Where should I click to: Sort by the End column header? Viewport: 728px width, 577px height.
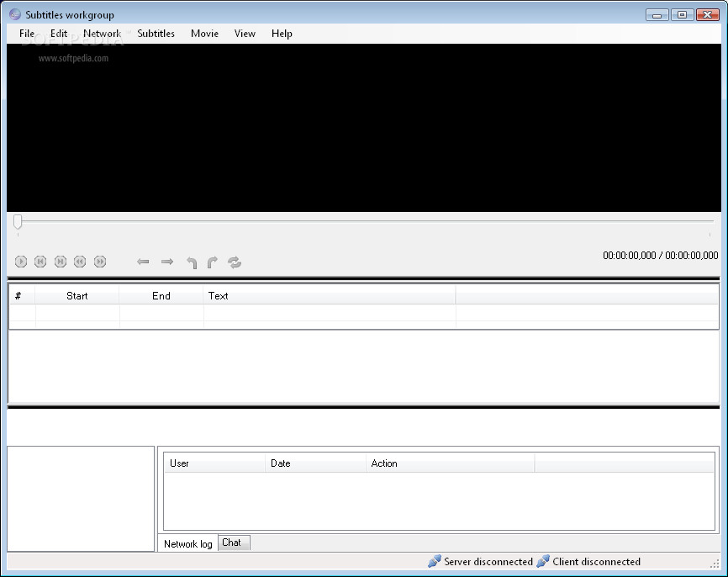click(161, 295)
